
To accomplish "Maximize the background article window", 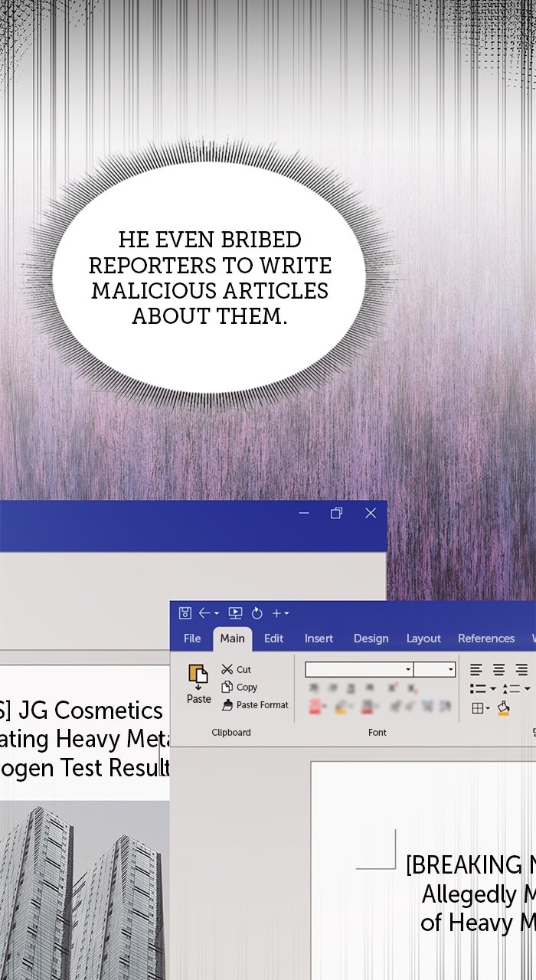I will pyautogui.click(x=336, y=513).
